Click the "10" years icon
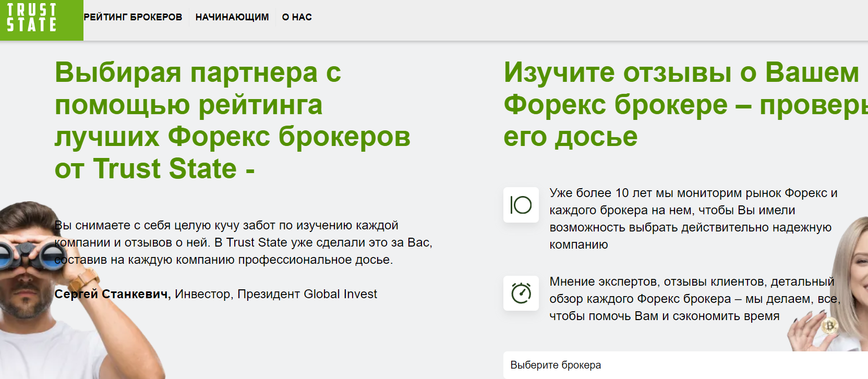This screenshot has height=379, width=868. [521, 205]
